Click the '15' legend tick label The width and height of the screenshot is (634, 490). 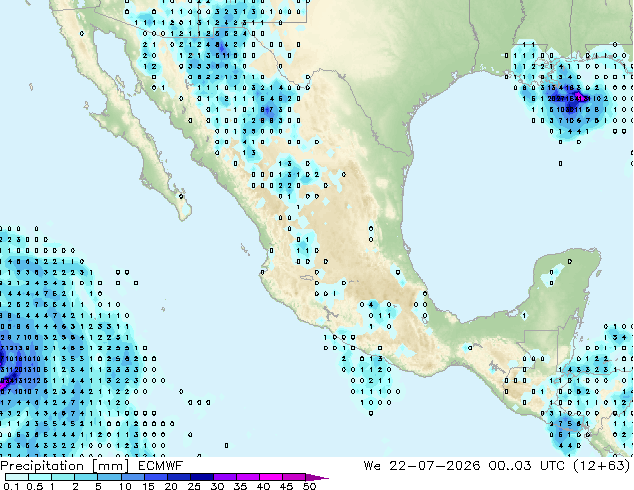[148, 486]
